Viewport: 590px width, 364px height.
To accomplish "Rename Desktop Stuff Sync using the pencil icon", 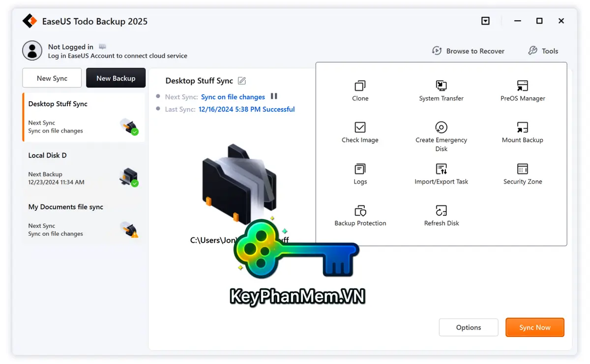I will coord(240,80).
